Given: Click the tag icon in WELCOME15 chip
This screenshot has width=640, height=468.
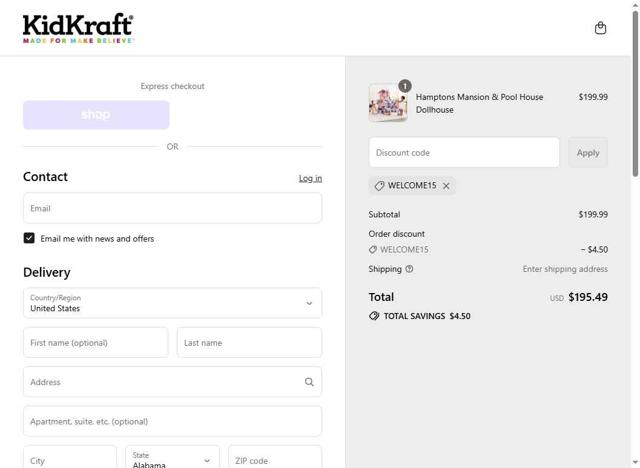Looking at the screenshot, I should pos(379,186).
